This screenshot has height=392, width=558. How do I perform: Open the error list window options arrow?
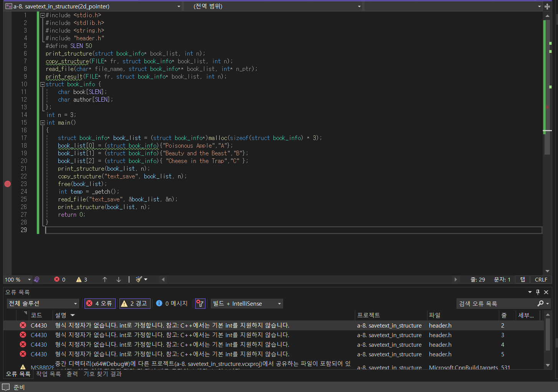(530, 292)
